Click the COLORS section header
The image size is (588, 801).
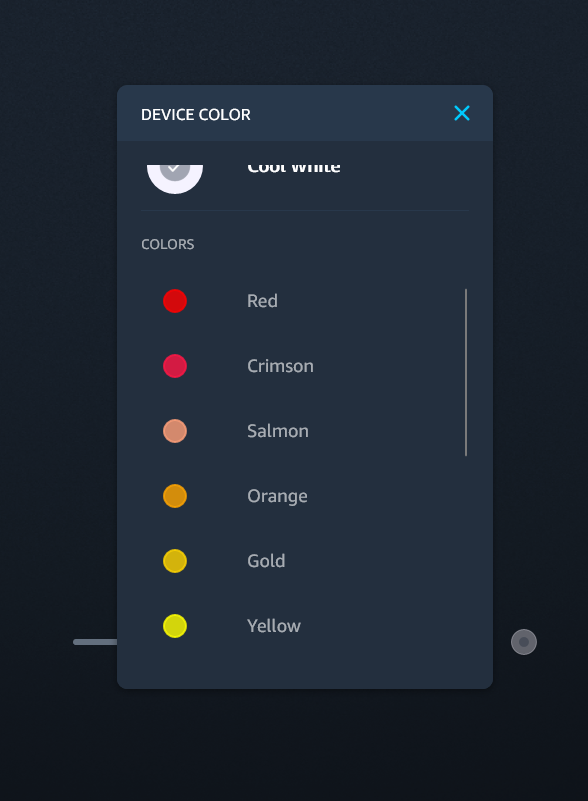point(168,244)
